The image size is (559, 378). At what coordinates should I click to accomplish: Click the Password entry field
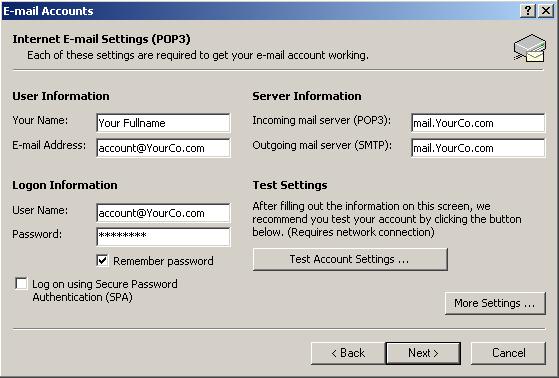163,237
